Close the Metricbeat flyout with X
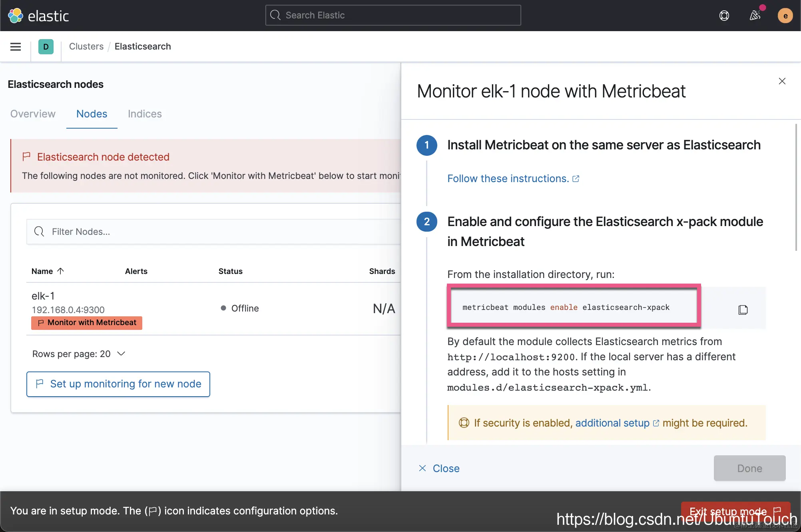Viewport: 801px width, 532px height. pos(782,81)
